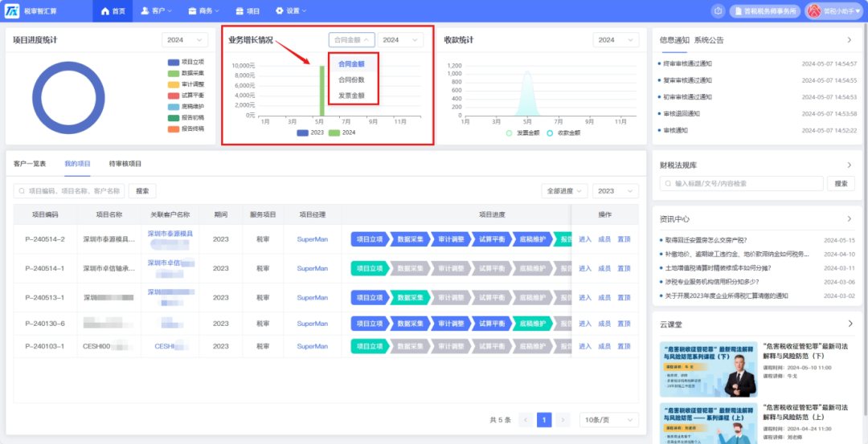Open 云课堂 panel arrow
This screenshot has height=444, width=868.
click(850, 324)
